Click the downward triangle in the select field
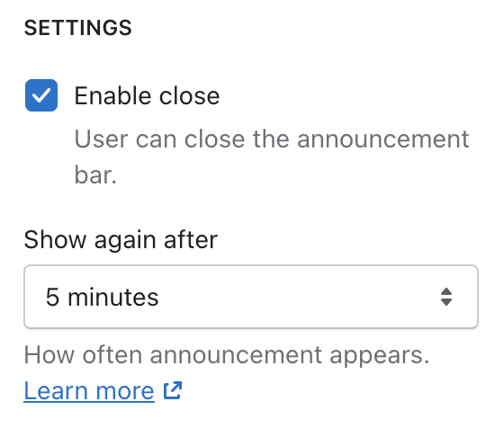The image size is (504, 428). [446, 302]
